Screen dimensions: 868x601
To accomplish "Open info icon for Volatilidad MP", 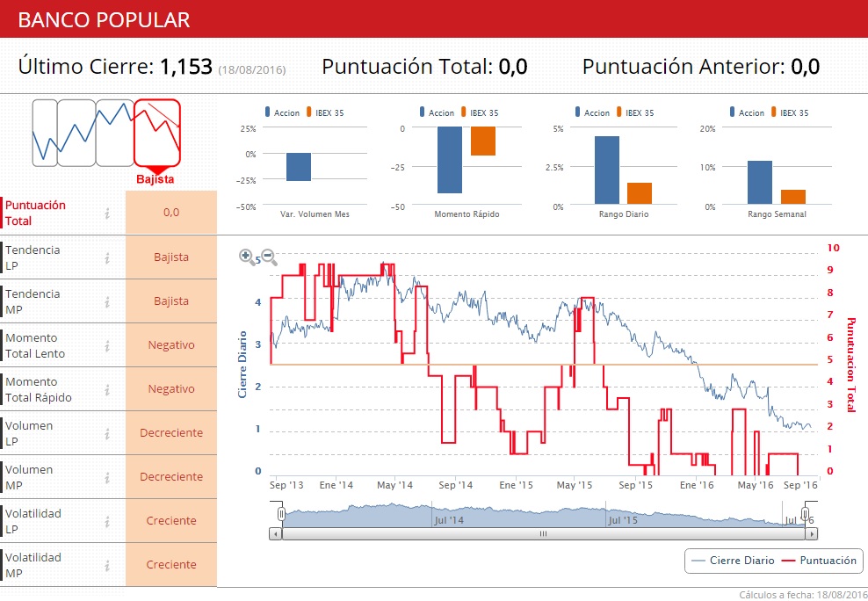I will coord(107,565).
